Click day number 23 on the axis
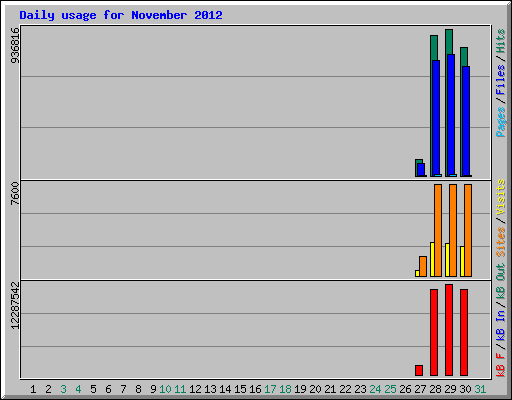The width and height of the screenshot is (512, 400). [360, 389]
